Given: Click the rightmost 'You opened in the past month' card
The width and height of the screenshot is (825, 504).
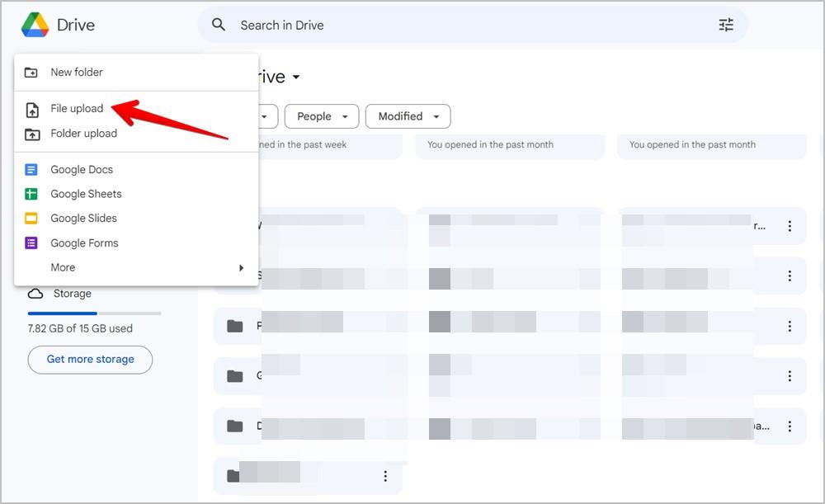Looking at the screenshot, I should coord(712,146).
